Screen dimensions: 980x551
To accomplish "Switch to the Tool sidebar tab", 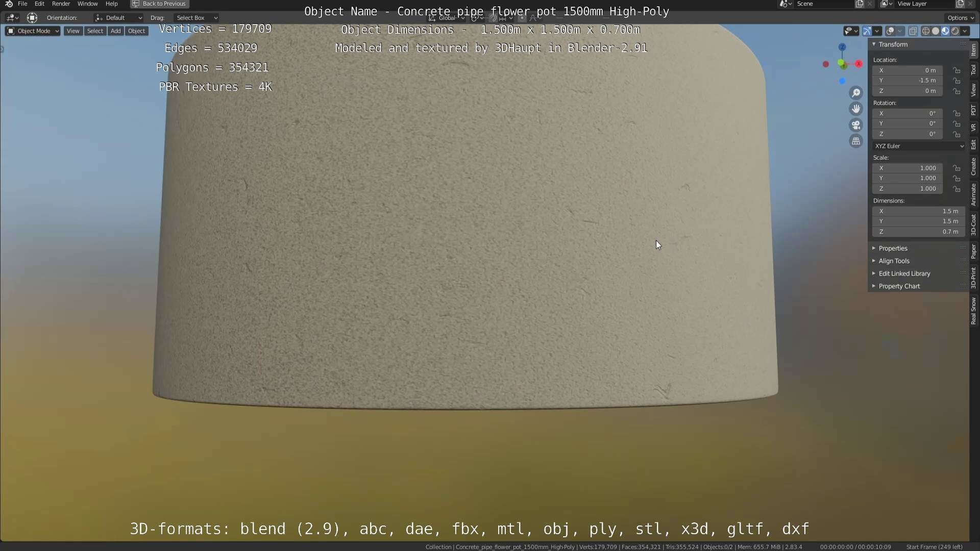I will [973, 69].
